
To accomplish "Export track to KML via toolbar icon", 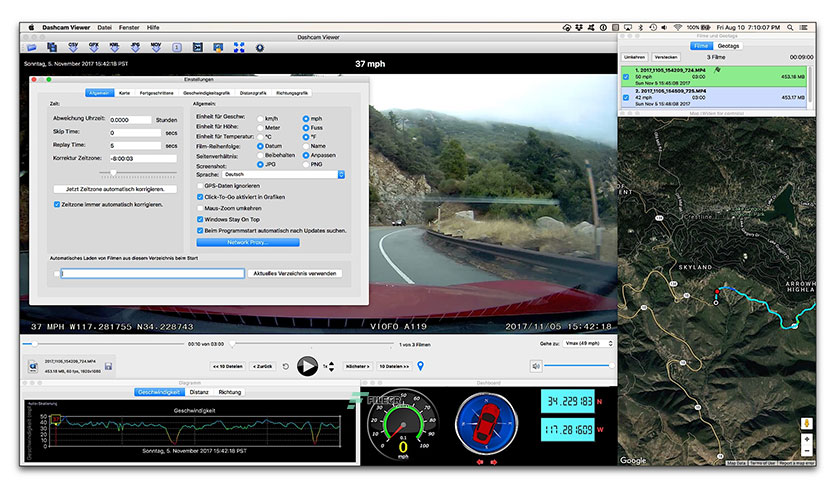I will 115,47.
